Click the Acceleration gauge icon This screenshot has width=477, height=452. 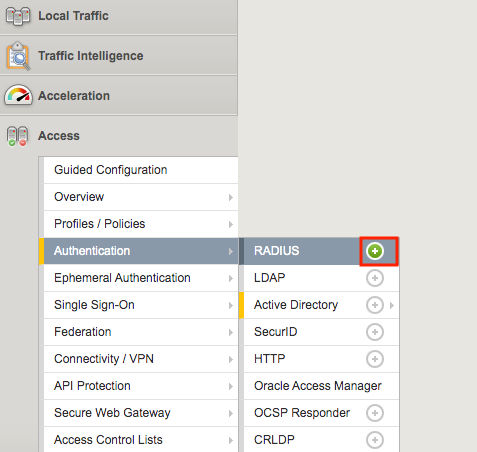pos(18,95)
